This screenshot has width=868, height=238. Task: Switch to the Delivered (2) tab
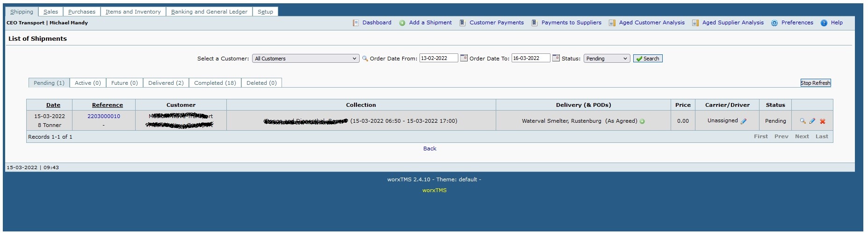point(166,83)
